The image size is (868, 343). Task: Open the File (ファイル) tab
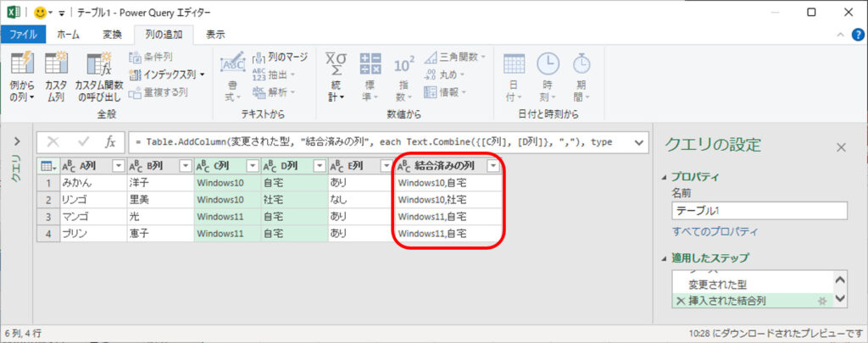tap(23, 34)
